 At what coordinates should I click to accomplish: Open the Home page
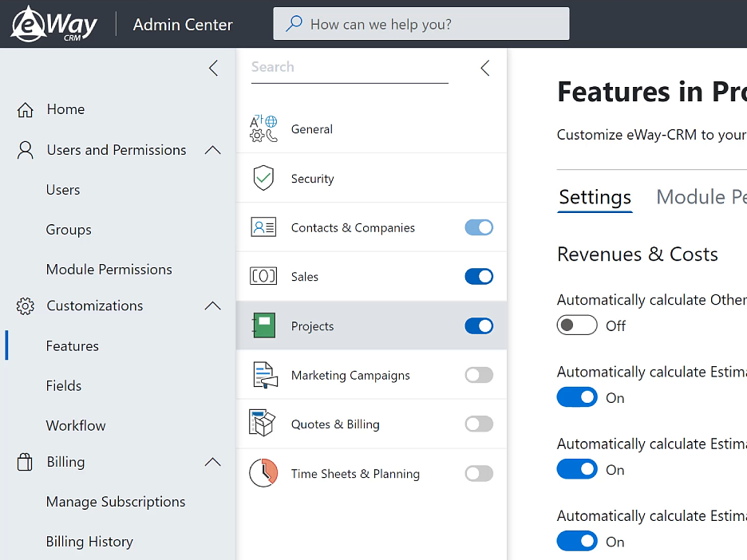pos(65,109)
